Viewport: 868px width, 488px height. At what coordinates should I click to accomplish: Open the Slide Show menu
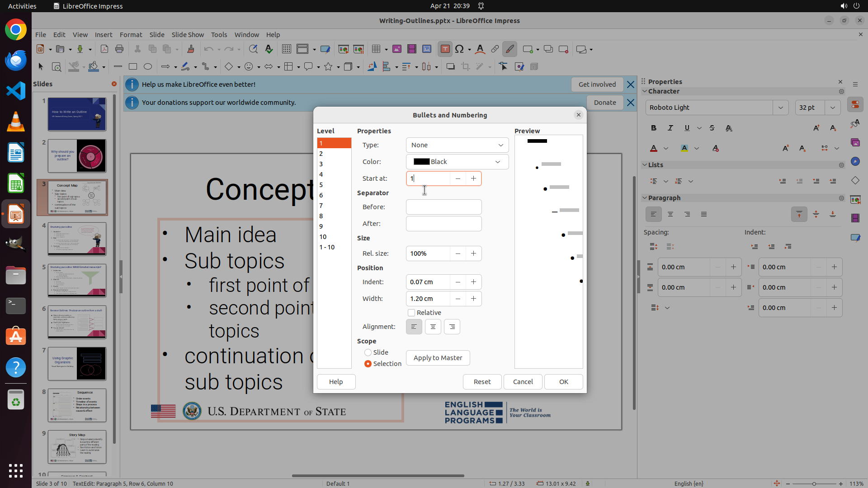click(187, 34)
